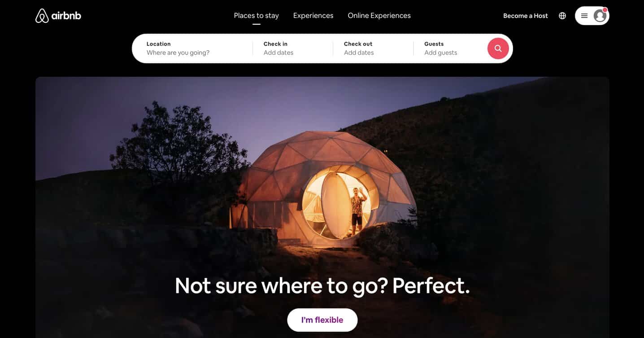Click the Where are you going placeholder
Screen dimensions: 644x338
tap(178, 53)
